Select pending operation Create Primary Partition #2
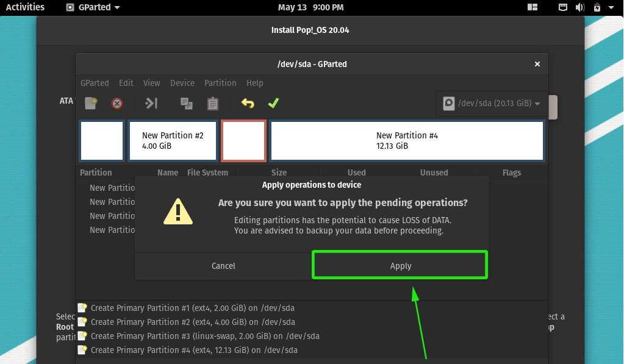624x364 pixels. tap(193, 322)
